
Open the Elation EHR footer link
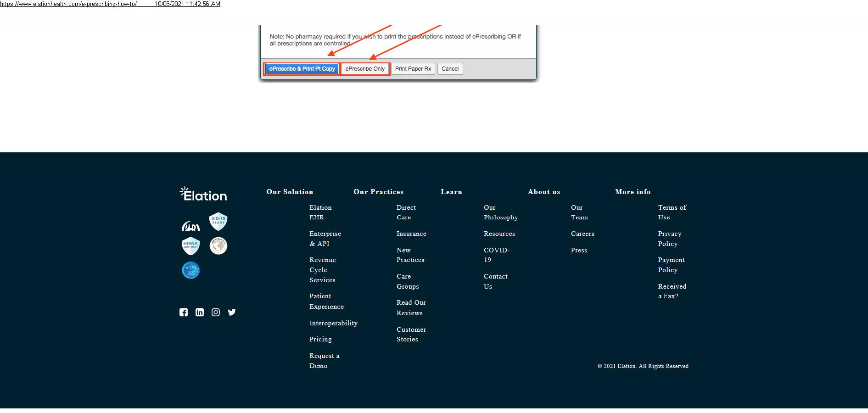(320, 212)
